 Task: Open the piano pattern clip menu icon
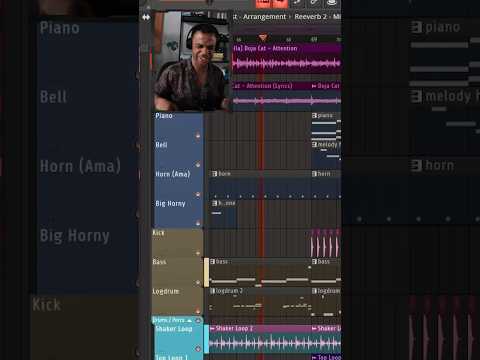pos(314,116)
